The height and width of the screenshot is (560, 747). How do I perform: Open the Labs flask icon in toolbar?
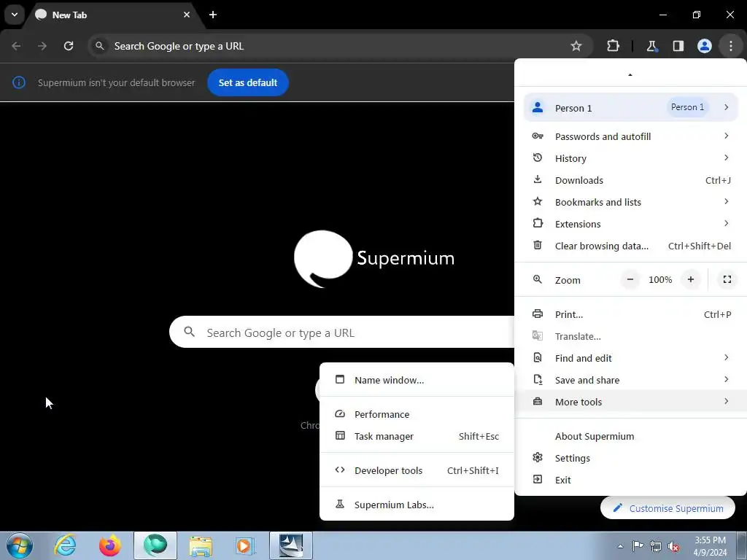point(651,46)
